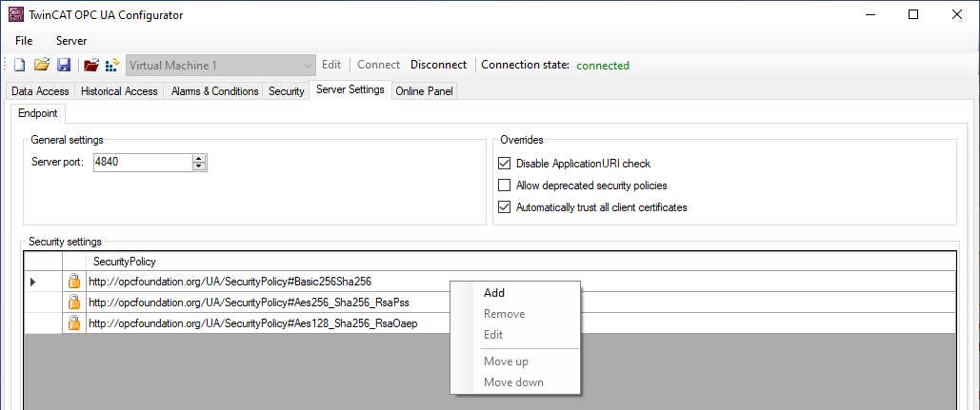Screen dimensions: 980x410
Task: Toggle Disable ApplicationURI check checkbox
Action: (x=505, y=165)
